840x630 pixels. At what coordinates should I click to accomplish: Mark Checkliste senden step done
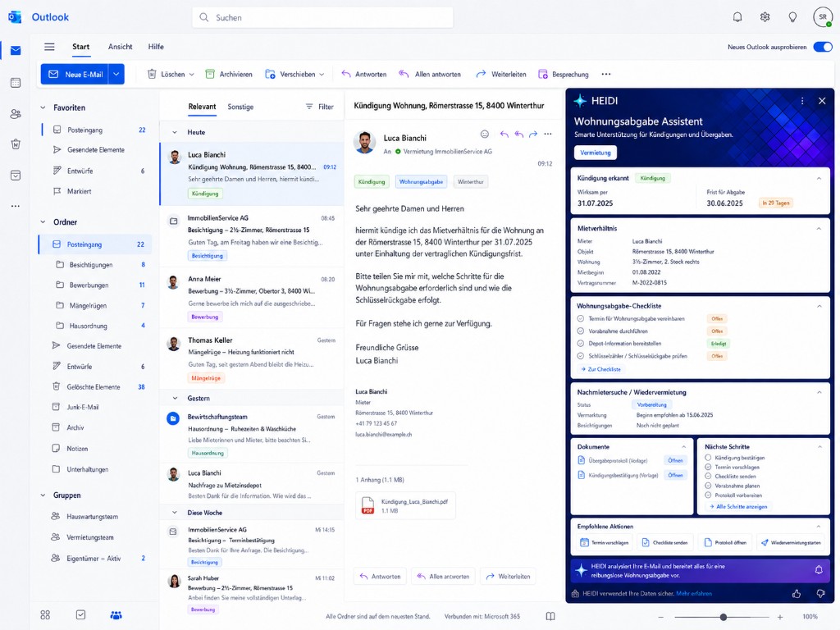[x=708, y=476]
